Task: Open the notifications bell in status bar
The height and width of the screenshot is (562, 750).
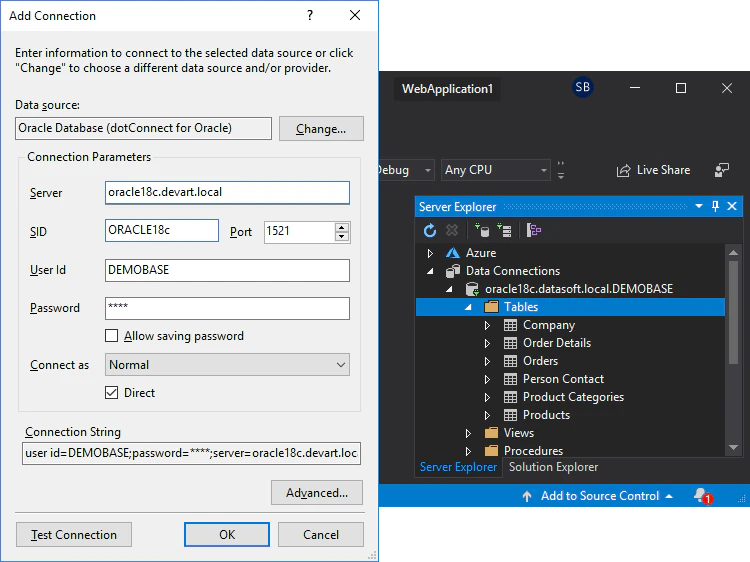Action: click(703, 496)
